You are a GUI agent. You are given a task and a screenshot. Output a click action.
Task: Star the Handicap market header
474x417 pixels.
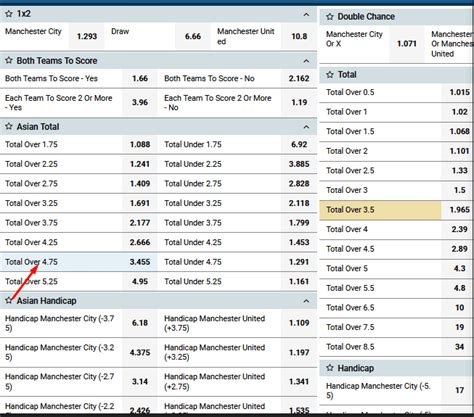click(x=330, y=368)
